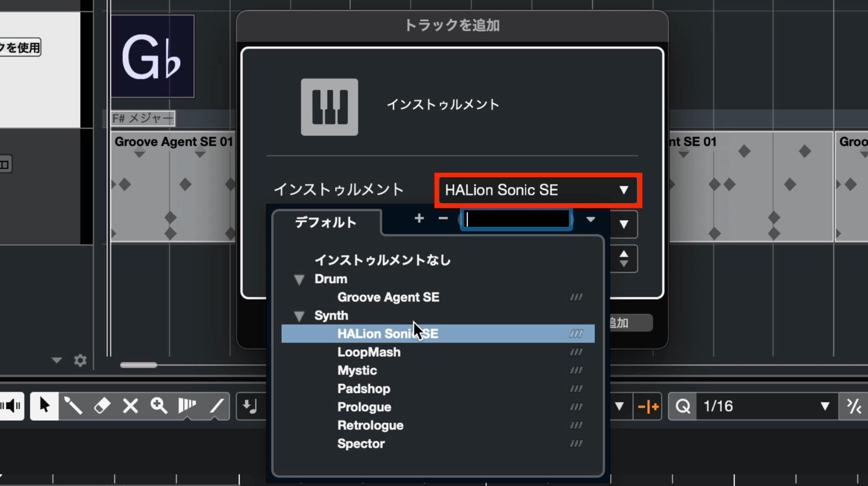
Task: Choose Mystic synth
Action: 357,370
